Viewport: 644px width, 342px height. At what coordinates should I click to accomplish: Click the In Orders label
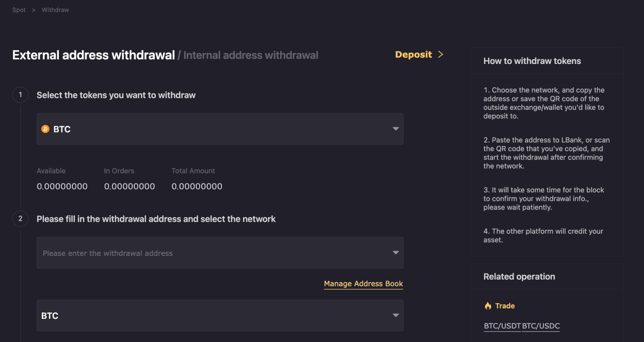pyautogui.click(x=119, y=171)
